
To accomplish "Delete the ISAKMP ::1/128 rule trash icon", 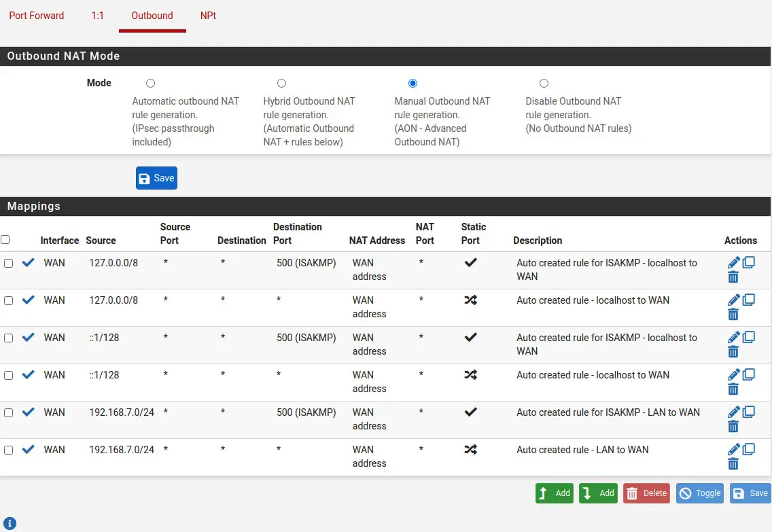I will pos(733,352).
